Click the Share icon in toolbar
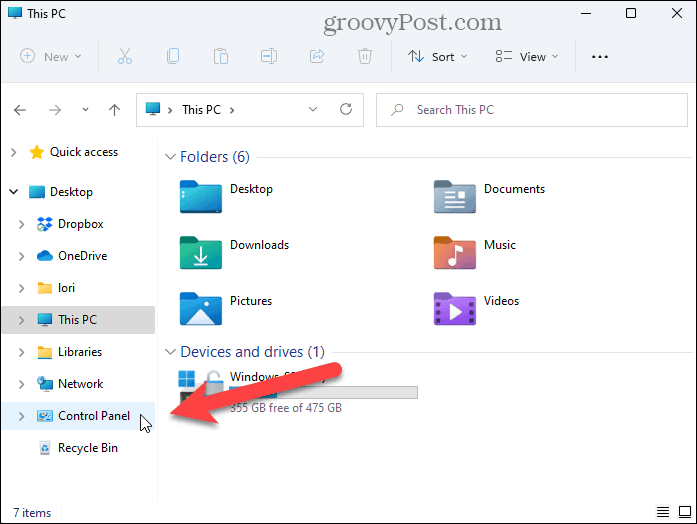The image size is (697, 524). (x=317, y=56)
